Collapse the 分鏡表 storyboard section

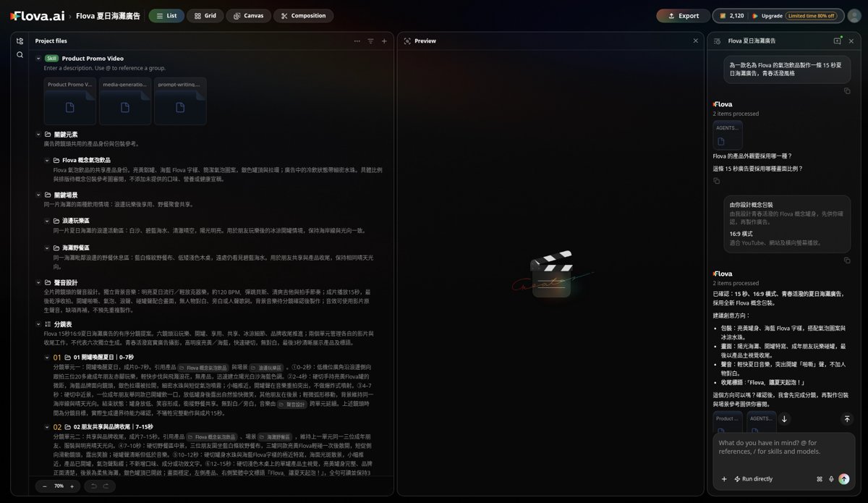pyautogui.click(x=38, y=324)
